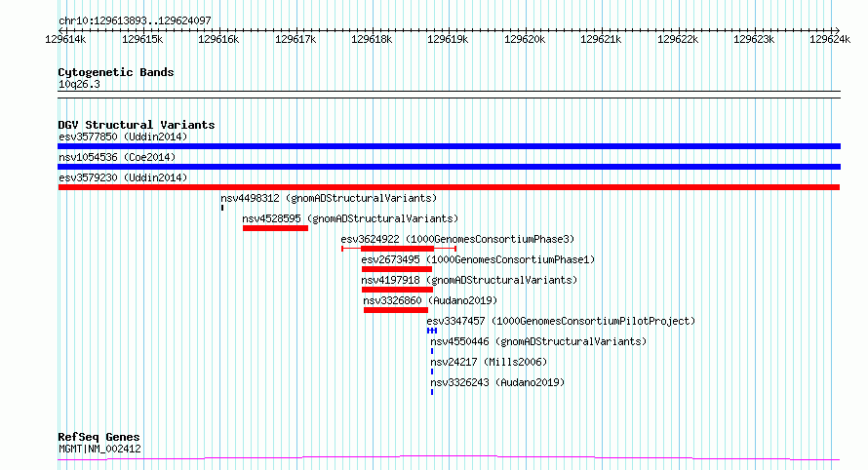Click the right arrowhead of the ruler
868x470 pixels.
pos(838,30)
